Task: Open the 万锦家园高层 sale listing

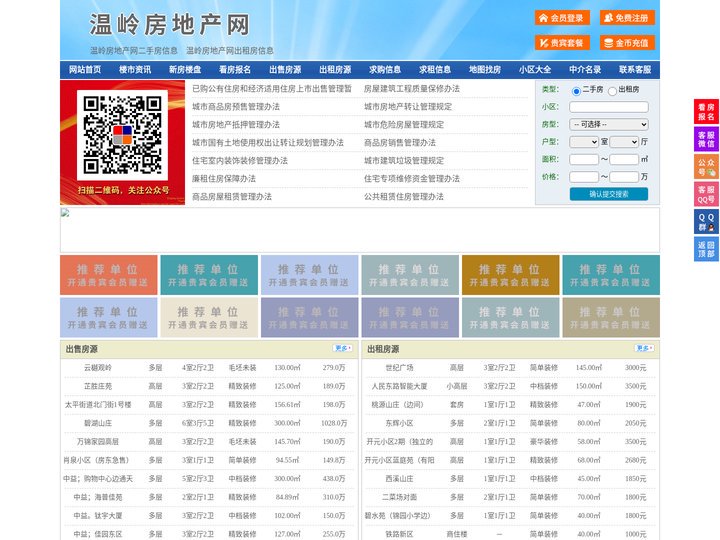Action: point(98,442)
